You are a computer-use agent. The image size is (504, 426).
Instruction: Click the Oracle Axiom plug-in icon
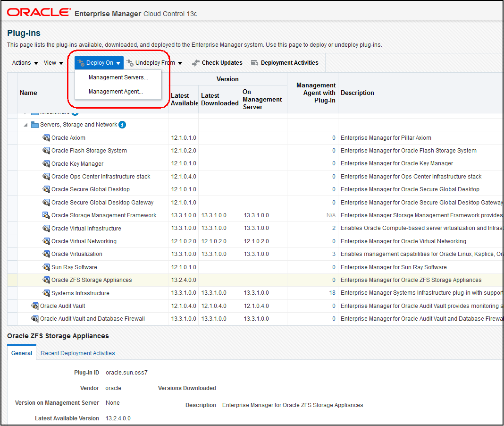[x=46, y=138]
